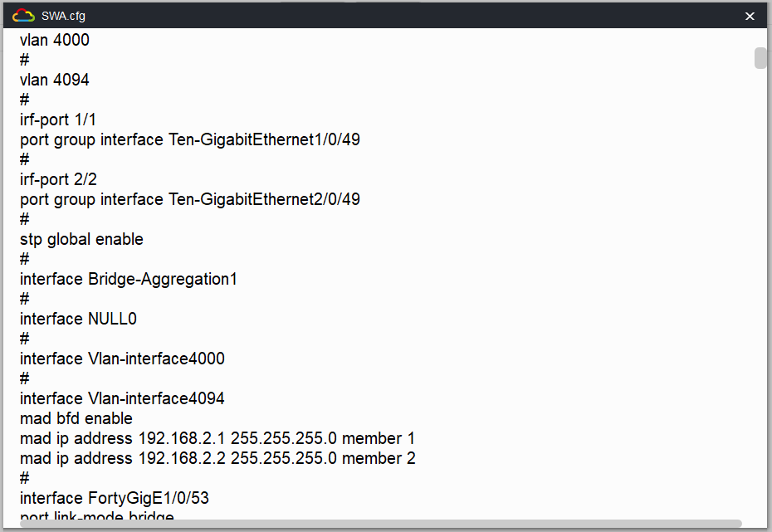Click the vertical scrollbar thumb
Image resolution: width=772 pixels, height=532 pixels.
click(x=760, y=58)
